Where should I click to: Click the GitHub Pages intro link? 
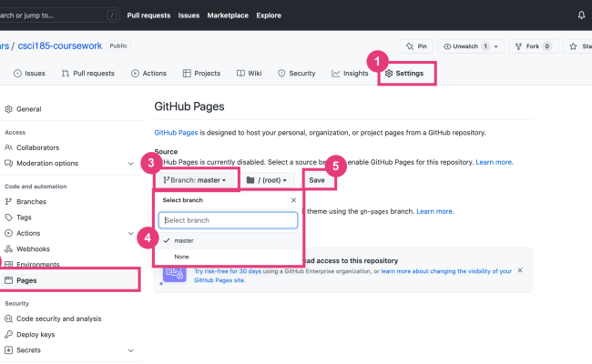click(176, 133)
